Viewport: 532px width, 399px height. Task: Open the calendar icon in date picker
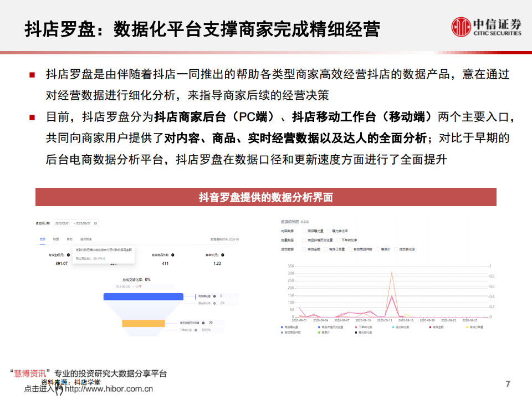point(95,223)
